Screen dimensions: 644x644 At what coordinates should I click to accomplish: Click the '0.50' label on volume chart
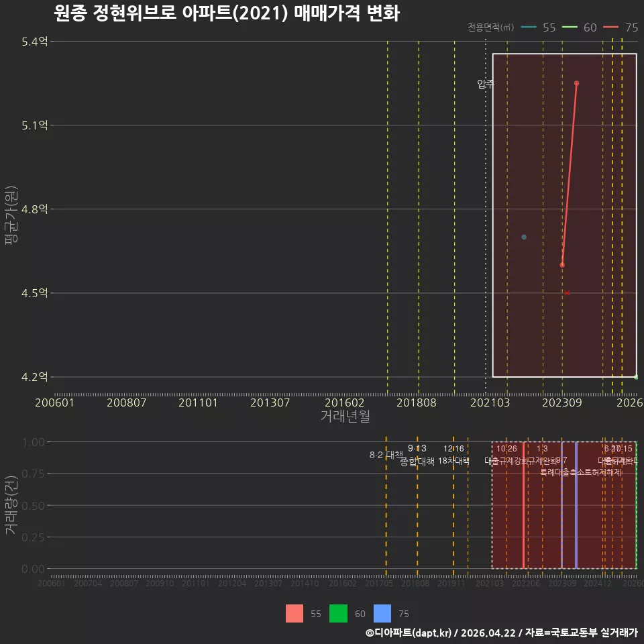(33, 506)
